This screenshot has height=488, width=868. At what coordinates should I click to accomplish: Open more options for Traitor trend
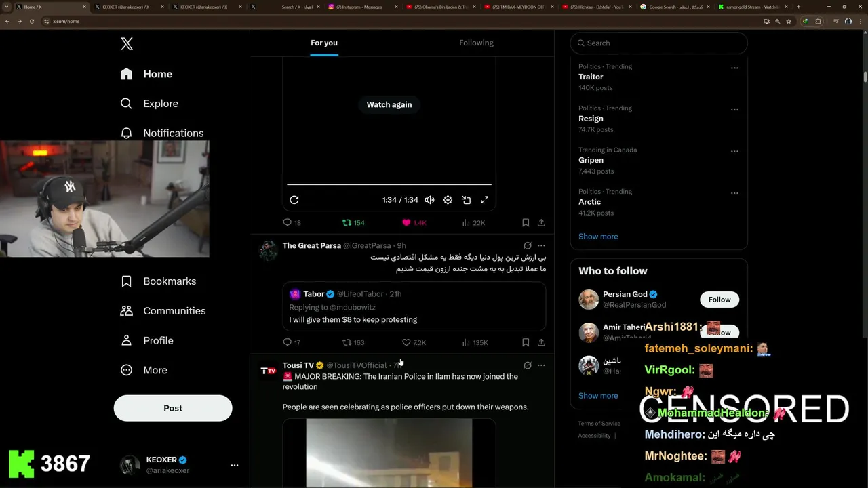(734, 68)
